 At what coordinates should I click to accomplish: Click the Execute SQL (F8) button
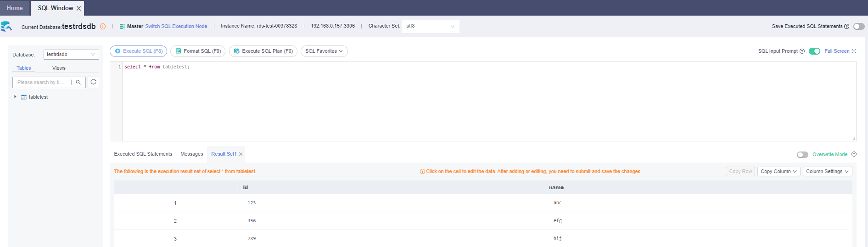pos(138,51)
